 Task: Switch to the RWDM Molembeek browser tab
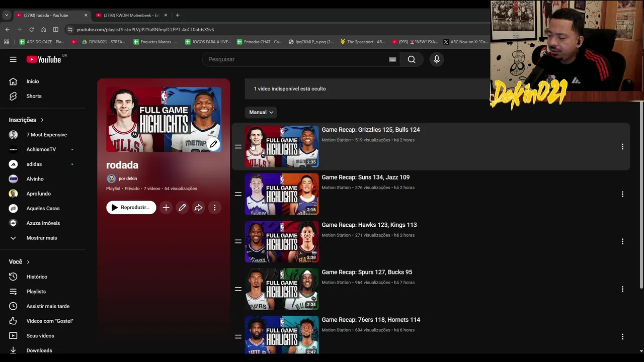[131, 15]
